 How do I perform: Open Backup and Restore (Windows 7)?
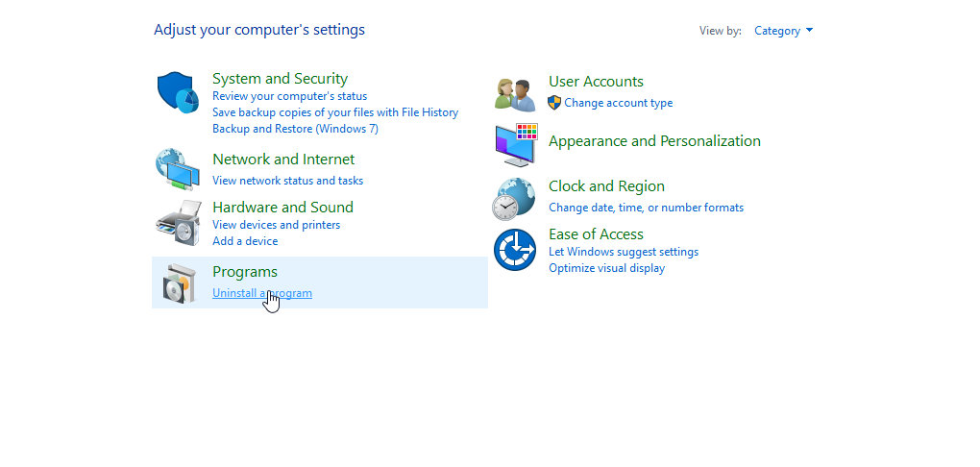tap(295, 129)
